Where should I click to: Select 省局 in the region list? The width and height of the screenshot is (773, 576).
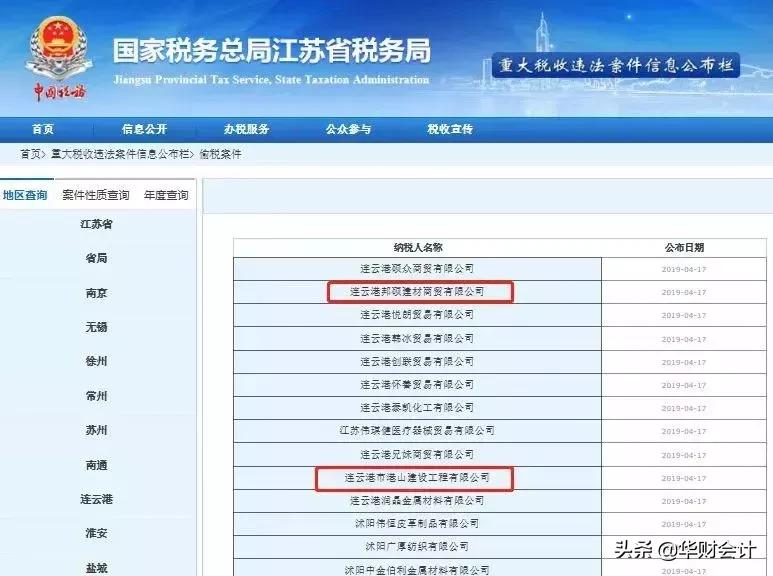[x=97, y=258]
